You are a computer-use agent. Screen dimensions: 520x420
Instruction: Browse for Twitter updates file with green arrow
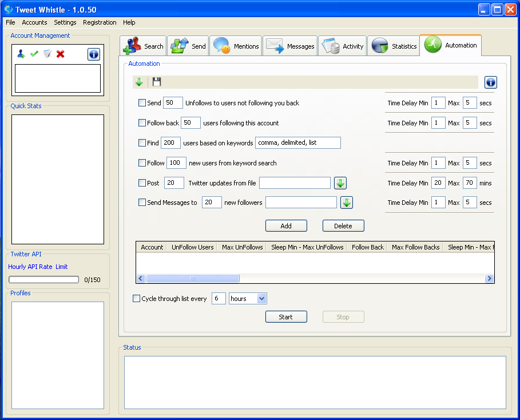pyautogui.click(x=340, y=183)
